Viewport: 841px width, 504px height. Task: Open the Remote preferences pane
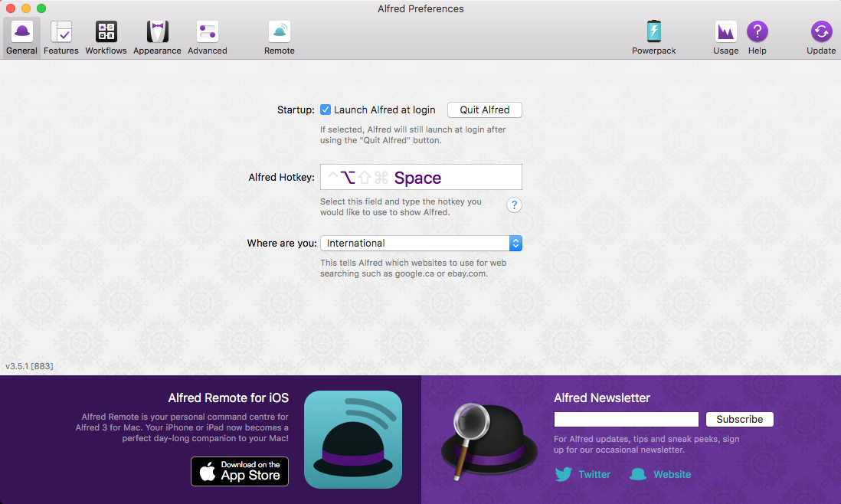[279, 37]
